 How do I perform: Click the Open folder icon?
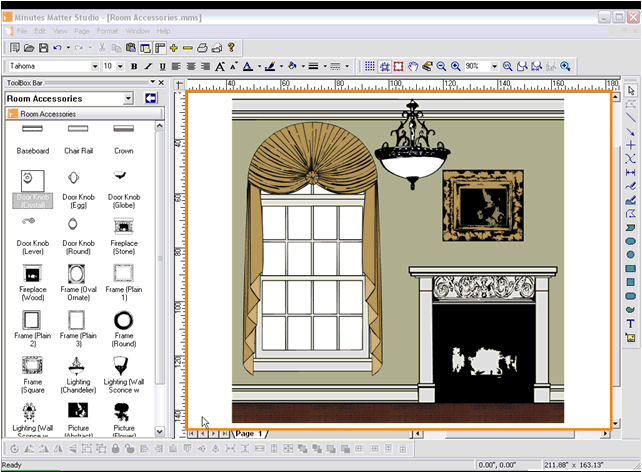(29, 47)
